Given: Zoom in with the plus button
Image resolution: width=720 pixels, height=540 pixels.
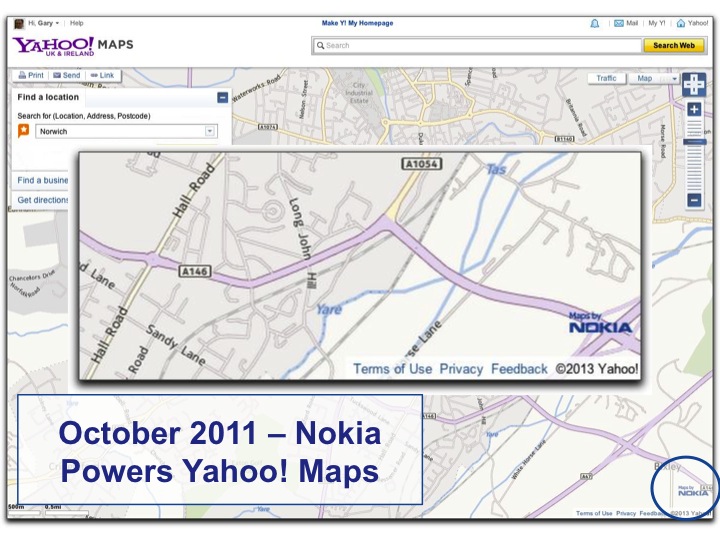Looking at the screenshot, I should pyautogui.click(x=694, y=109).
